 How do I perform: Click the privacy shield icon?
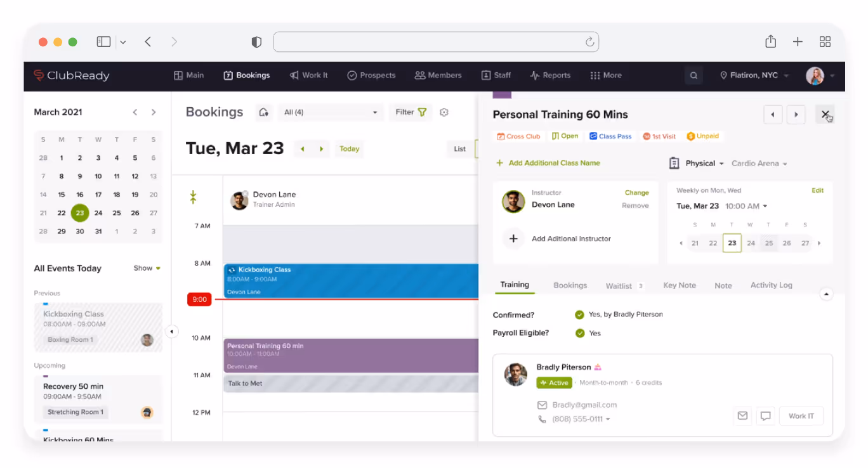pos(256,42)
